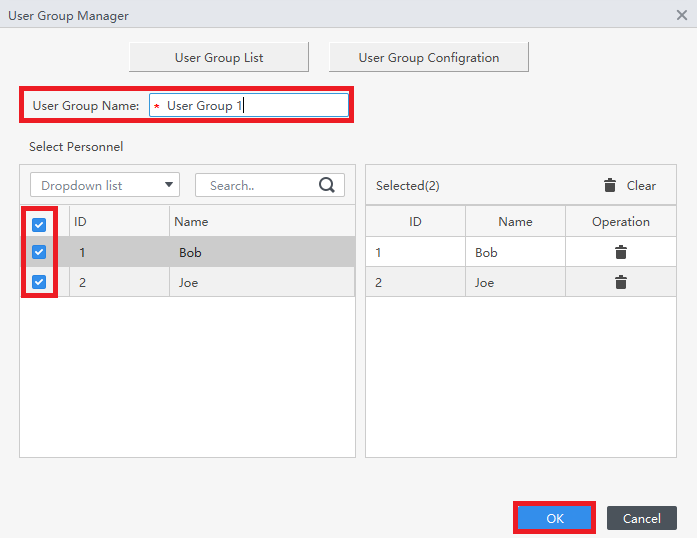The width and height of the screenshot is (697, 538).
Task: Click the Operation column header
Action: pos(621,221)
